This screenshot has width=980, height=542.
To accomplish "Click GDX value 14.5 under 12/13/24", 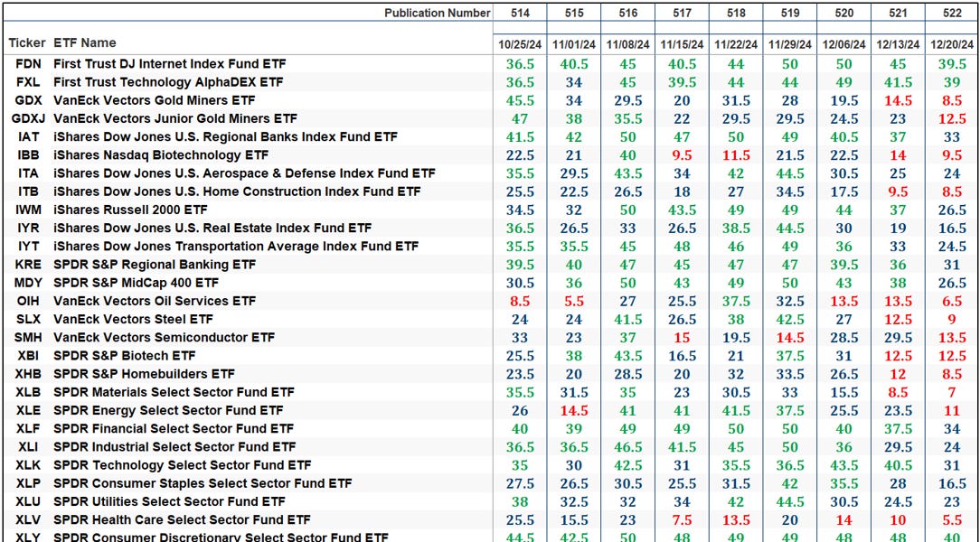I will (898, 100).
